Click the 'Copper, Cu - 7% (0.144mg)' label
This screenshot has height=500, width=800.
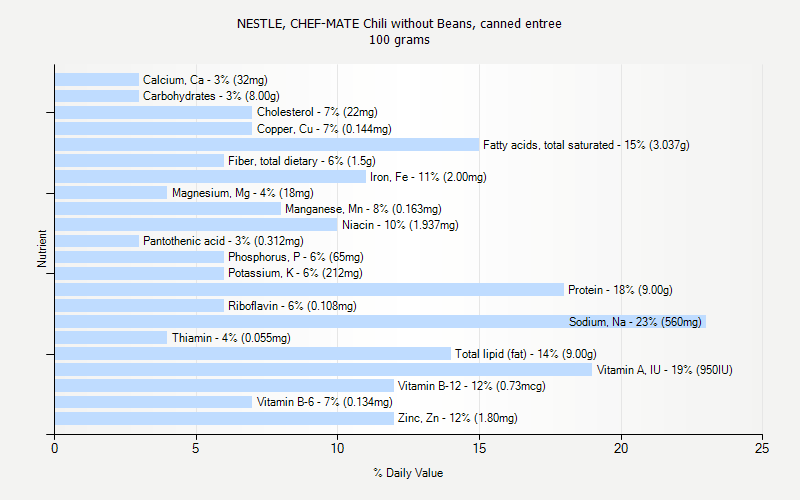(324, 129)
